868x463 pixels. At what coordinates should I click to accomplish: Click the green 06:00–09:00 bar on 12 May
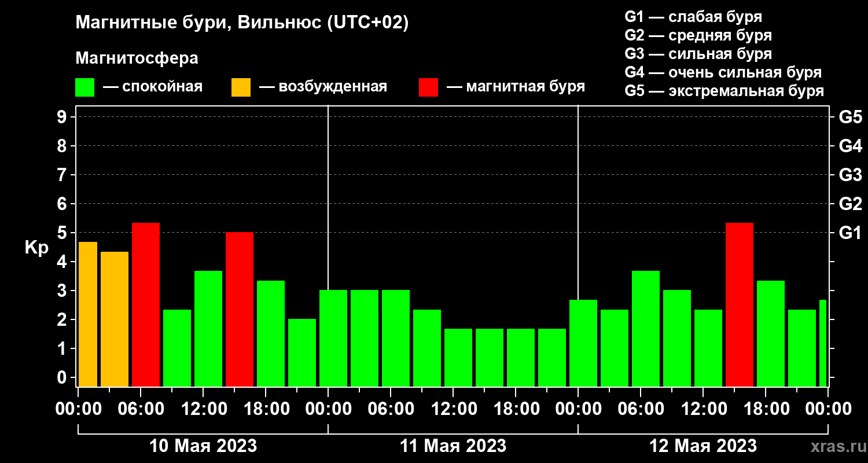pos(646,329)
